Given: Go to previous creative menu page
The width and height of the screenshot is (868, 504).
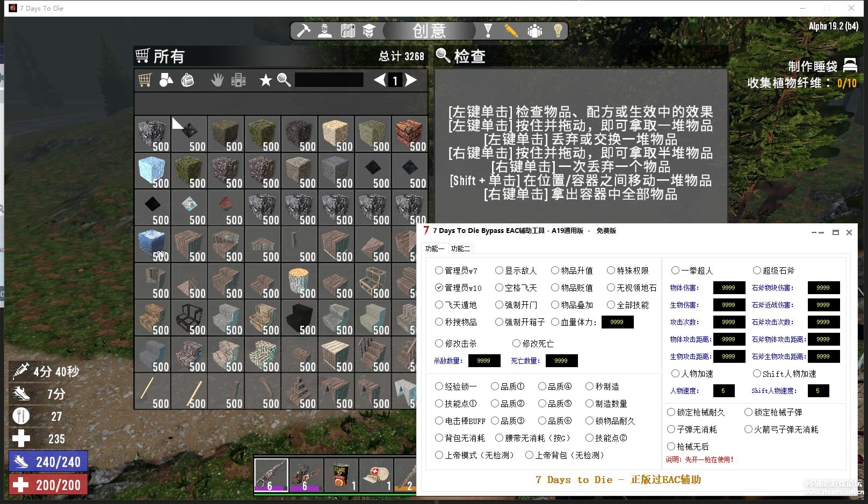Looking at the screenshot, I should point(380,81).
